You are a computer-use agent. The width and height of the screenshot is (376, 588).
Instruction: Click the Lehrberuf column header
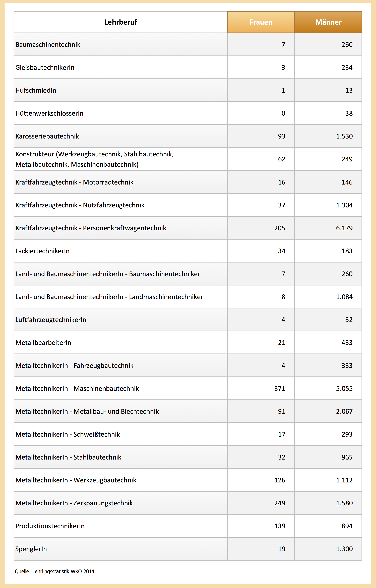coord(121,22)
